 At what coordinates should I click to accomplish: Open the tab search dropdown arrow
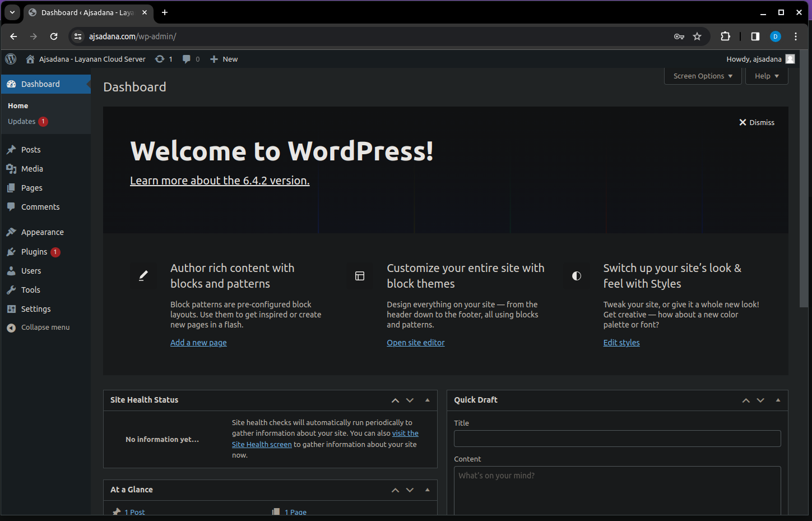click(x=12, y=12)
